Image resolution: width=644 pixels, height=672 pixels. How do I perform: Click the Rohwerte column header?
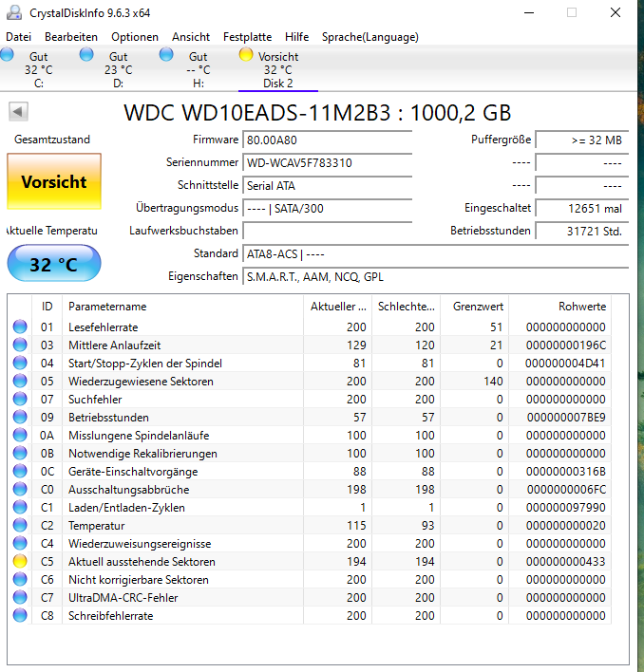point(560,307)
